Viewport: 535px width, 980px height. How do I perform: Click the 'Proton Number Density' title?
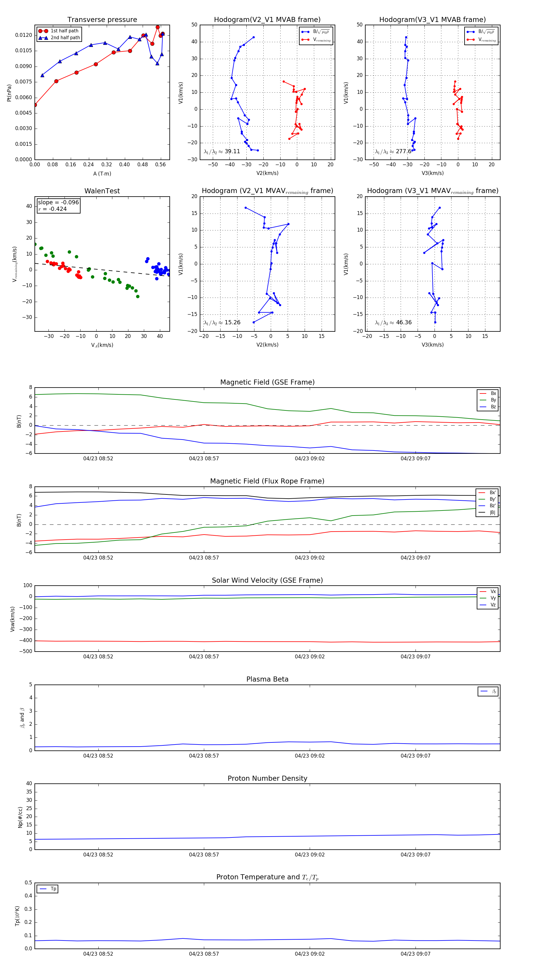click(x=267, y=778)
